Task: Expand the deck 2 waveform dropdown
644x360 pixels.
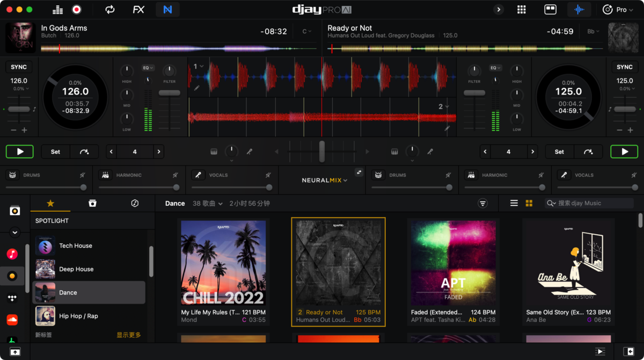Action: (x=443, y=106)
